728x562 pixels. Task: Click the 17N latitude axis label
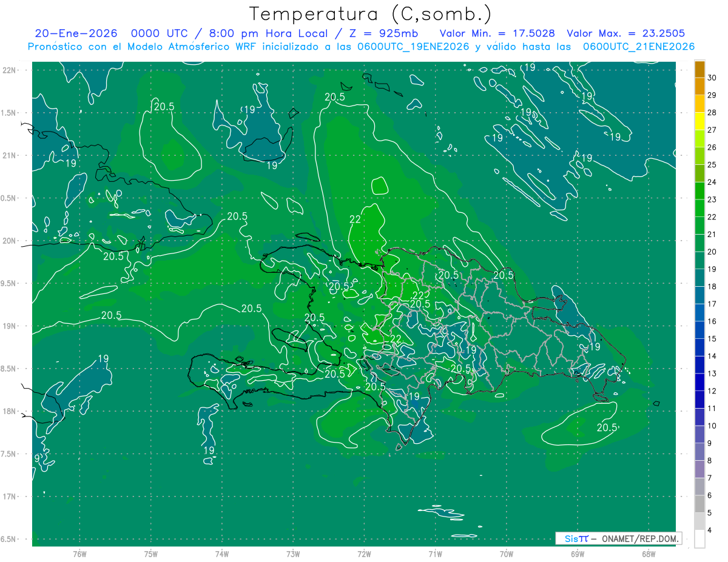12,497
